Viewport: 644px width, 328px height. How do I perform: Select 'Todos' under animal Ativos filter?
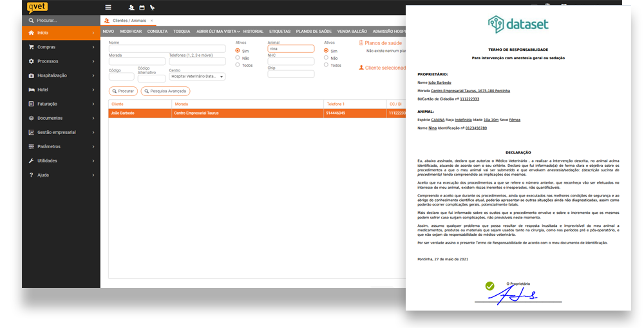click(326, 65)
